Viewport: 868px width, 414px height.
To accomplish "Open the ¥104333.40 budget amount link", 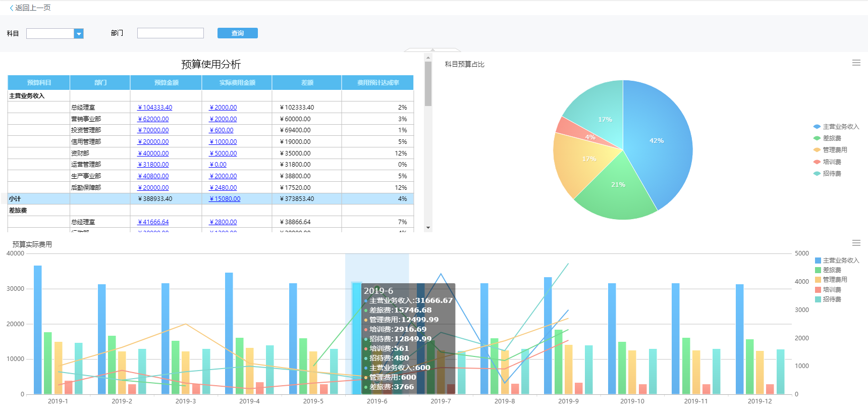I will (x=155, y=108).
